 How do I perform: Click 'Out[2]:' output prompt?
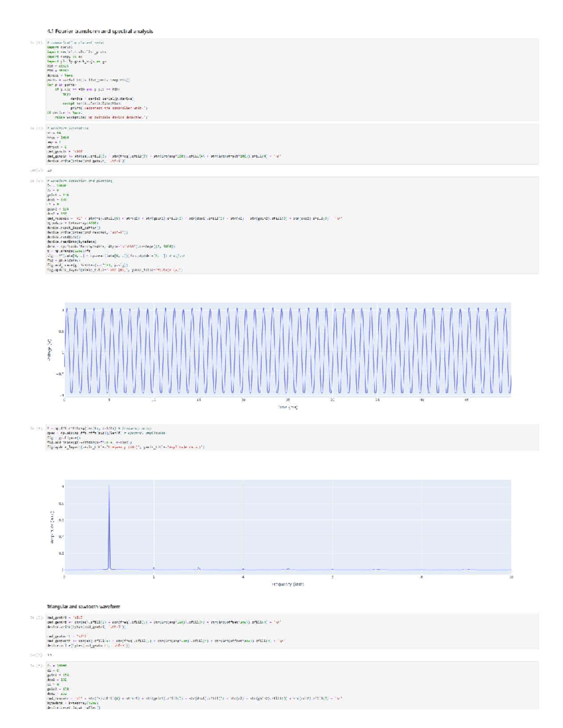[37, 171]
